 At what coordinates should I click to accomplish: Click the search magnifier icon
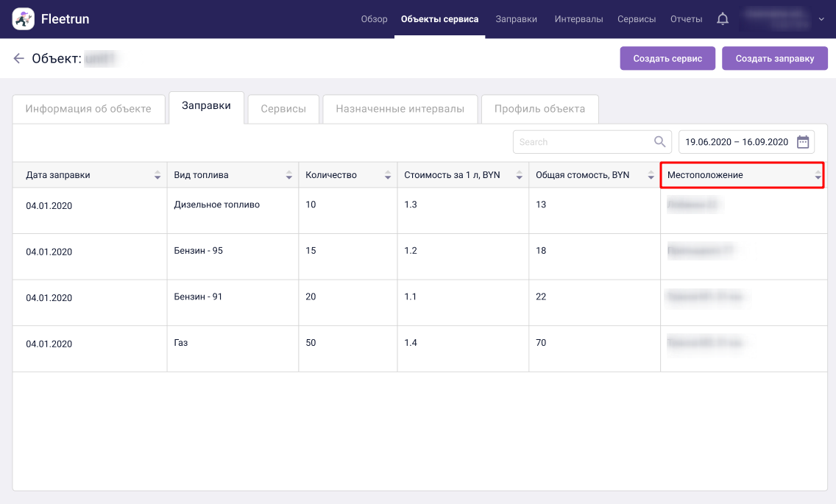coord(659,142)
